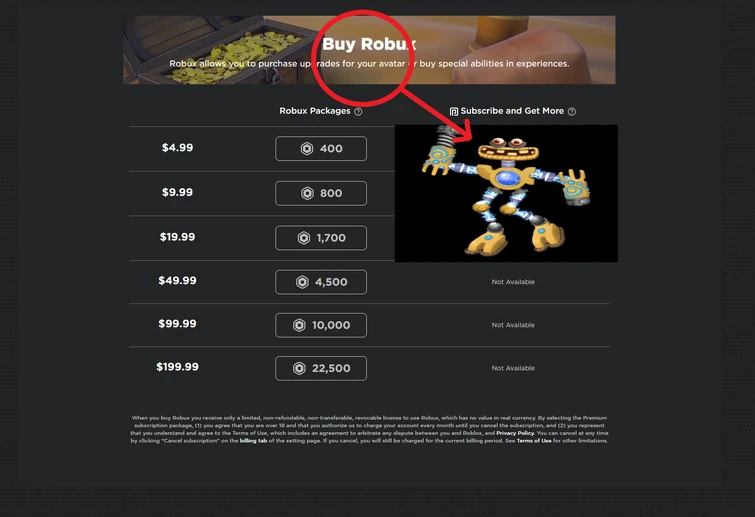Select the 1,700 Robux package button
This screenshot has height=517, width=755.
pyautogui.click(x=321, y=238)
